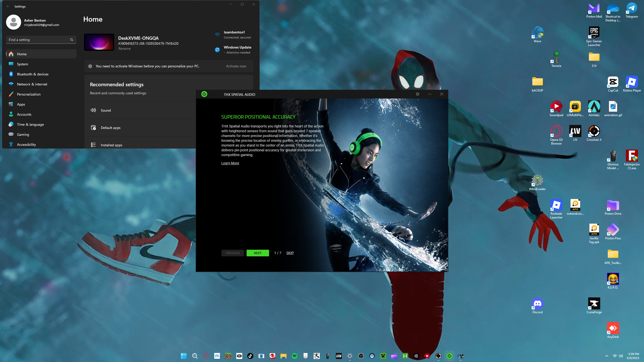Click the Windows Start button

click(184, 356)
